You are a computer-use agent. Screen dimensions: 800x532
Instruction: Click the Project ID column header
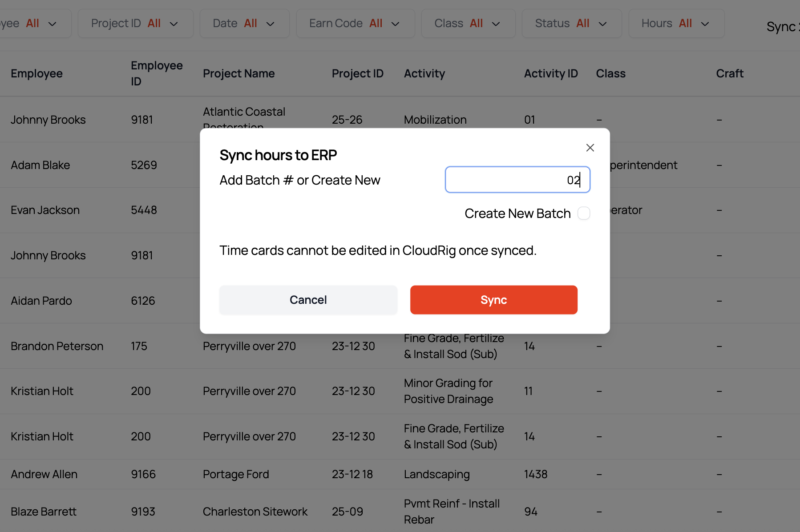tap(358, 73)
